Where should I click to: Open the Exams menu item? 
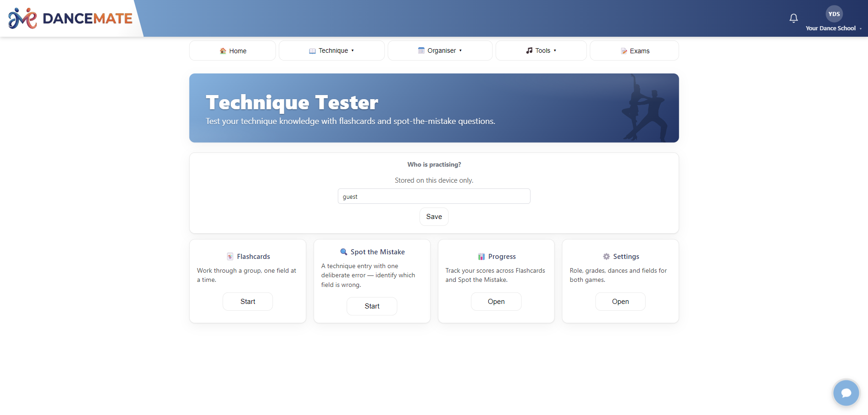coord(634,50)
